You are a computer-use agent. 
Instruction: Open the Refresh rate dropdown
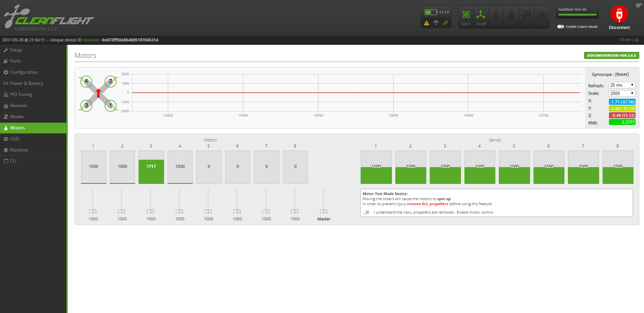click(622, 85)
